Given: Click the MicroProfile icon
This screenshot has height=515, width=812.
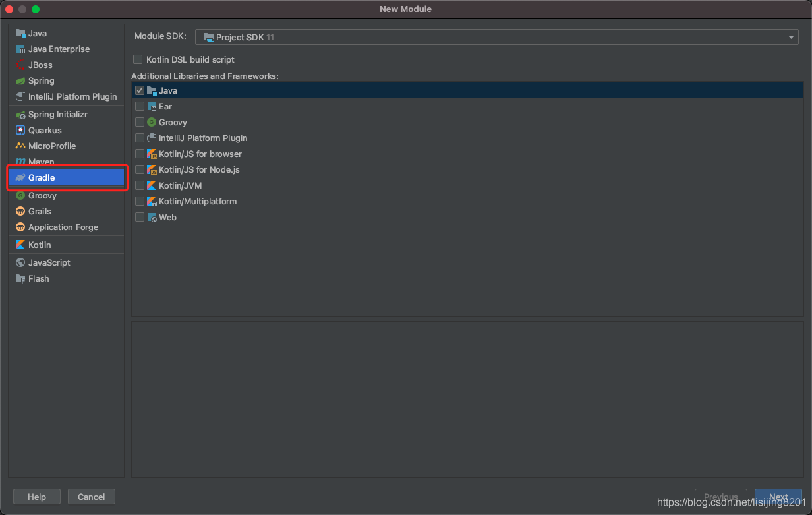Looking at the screenshot, I should [x=20, y=146].
